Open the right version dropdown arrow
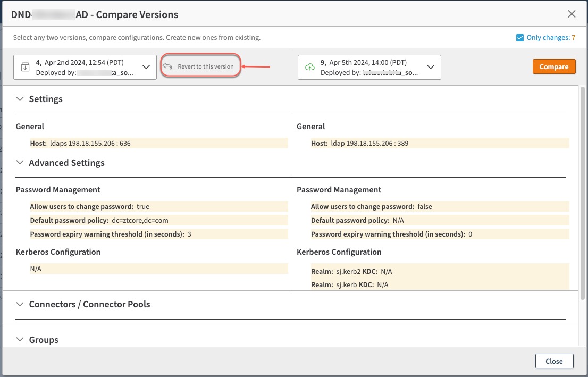Image resolution: width=588 pixels, height=377 pixels. pyautogui.click(x=431, y=67)
